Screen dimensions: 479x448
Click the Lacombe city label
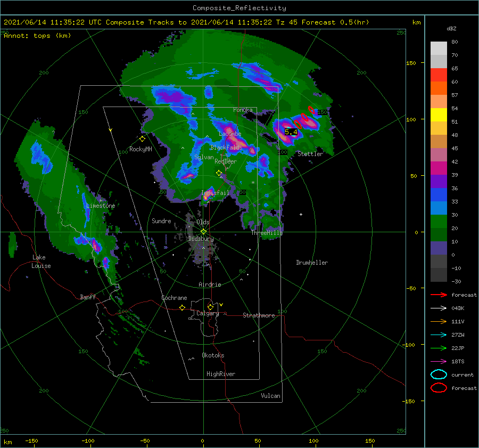click(230, 134)
